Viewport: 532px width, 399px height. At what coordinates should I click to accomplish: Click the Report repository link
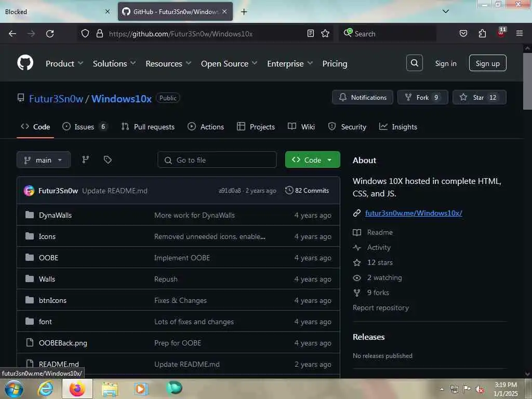[381, 308]
